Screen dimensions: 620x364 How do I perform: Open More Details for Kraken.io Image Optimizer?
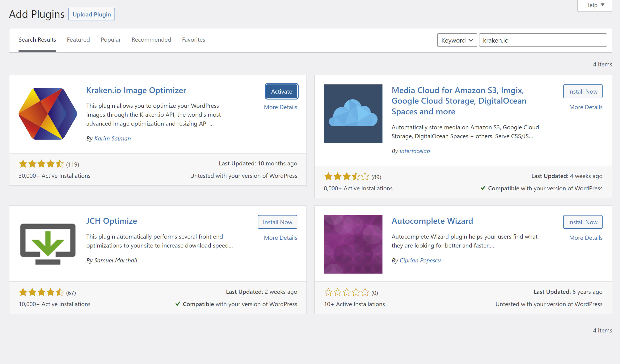[280, 107]
